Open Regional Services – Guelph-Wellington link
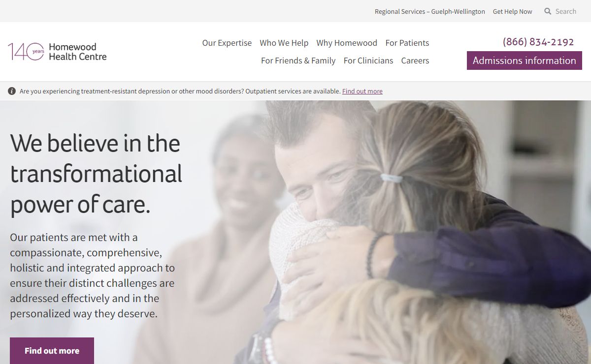Screen dimensions: 591x364 point(430,11)
